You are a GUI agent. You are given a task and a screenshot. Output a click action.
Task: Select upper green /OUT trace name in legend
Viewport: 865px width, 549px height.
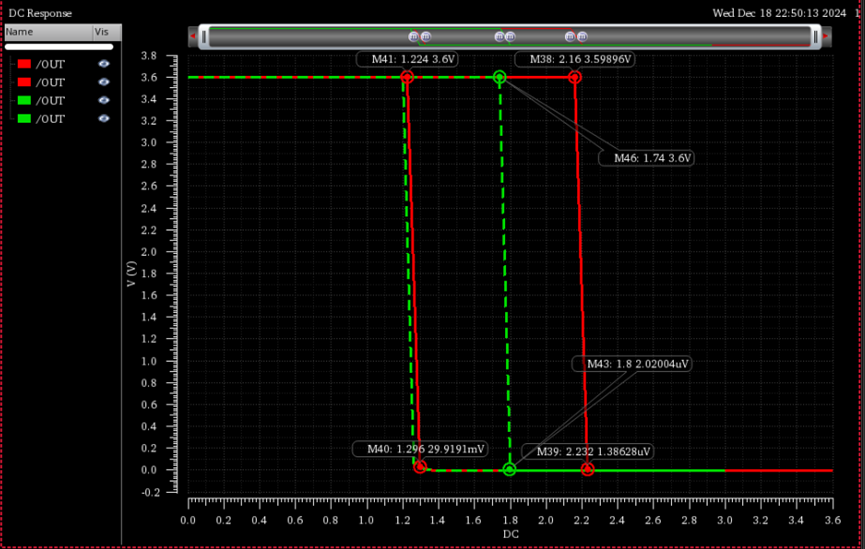click(x=50, y=101)
